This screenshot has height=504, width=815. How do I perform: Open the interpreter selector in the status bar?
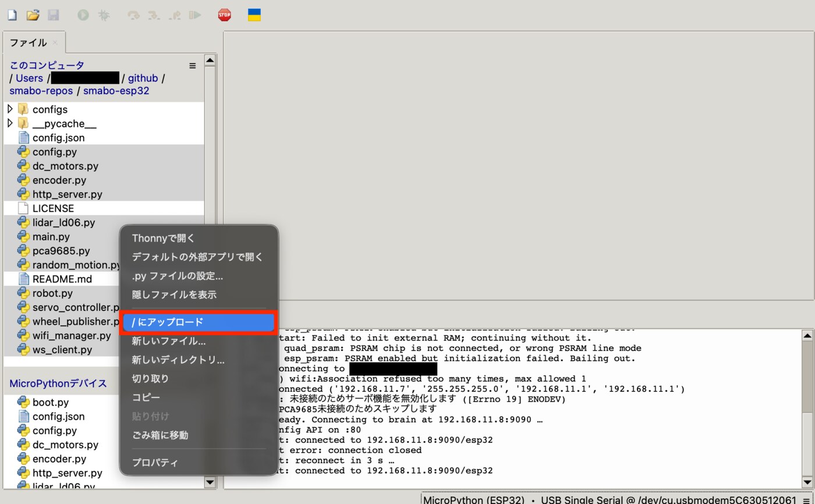[617, 499]
